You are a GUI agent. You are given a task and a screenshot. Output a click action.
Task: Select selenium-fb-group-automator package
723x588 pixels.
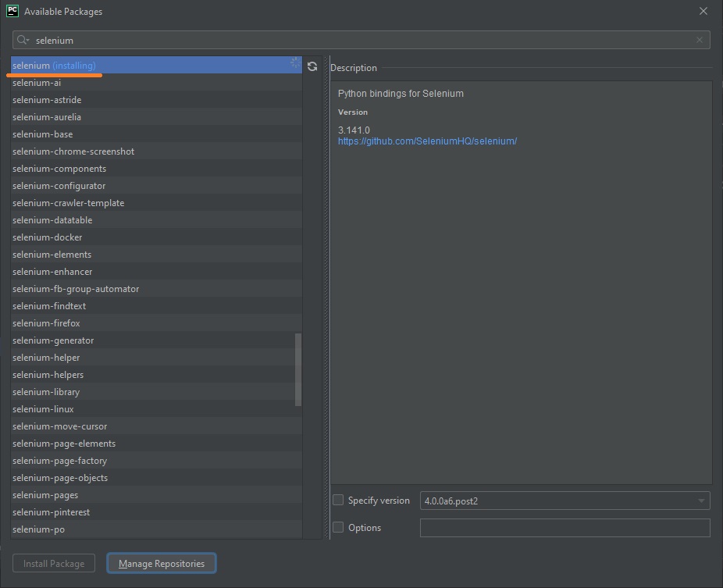(x=156, y=289)
